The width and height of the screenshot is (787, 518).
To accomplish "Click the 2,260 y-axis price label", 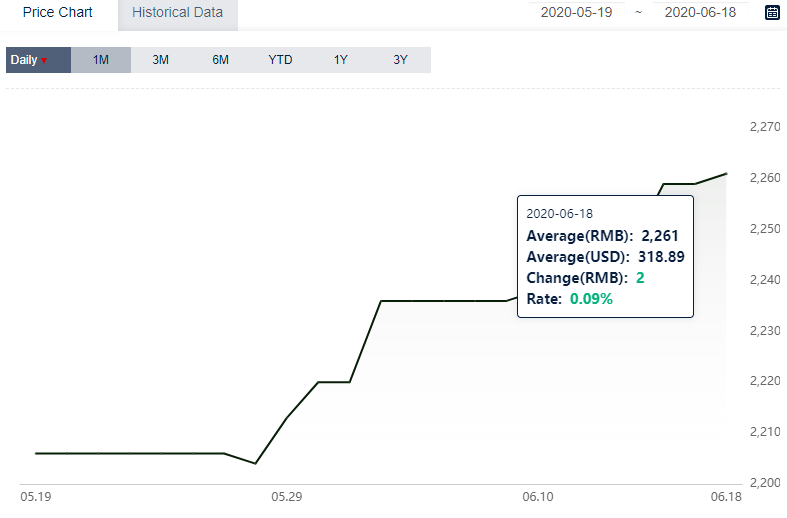I will pyautogui.click(x=765, y=178).
